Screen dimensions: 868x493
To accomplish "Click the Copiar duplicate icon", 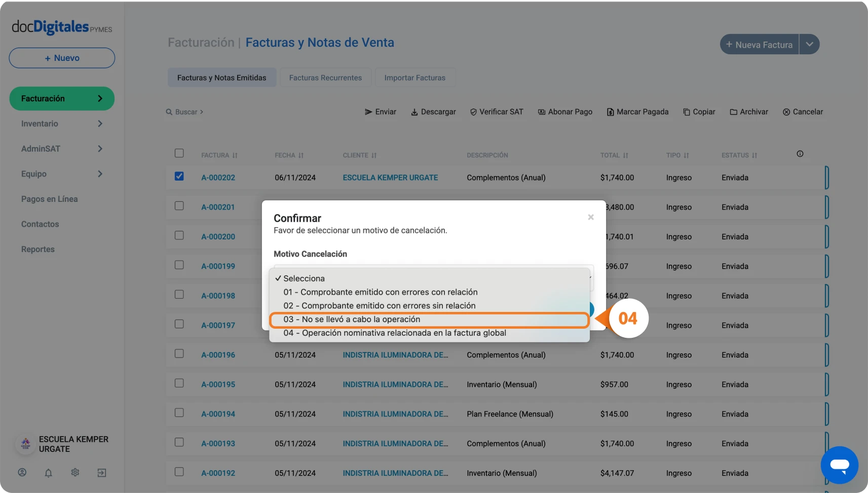I will (x=687, y=112).
